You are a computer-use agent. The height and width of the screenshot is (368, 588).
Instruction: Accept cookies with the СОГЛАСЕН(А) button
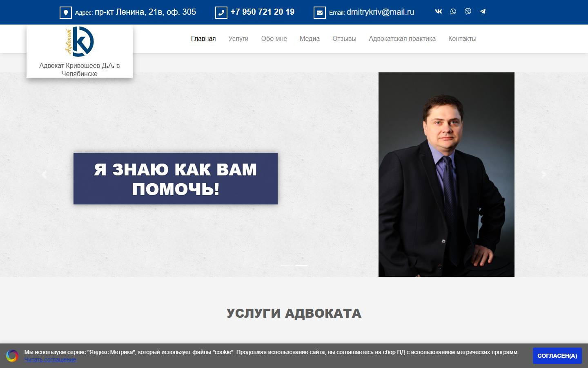[557, 356]
